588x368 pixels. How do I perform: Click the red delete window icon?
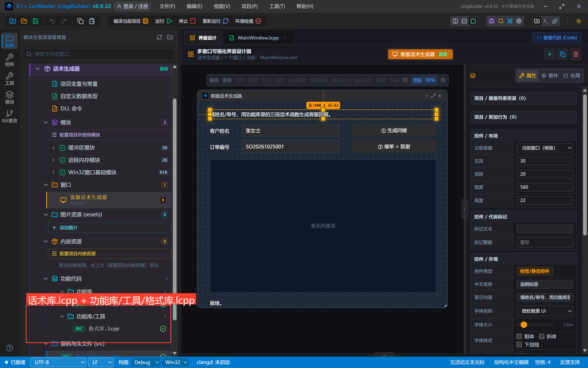[x=576, y=54]
